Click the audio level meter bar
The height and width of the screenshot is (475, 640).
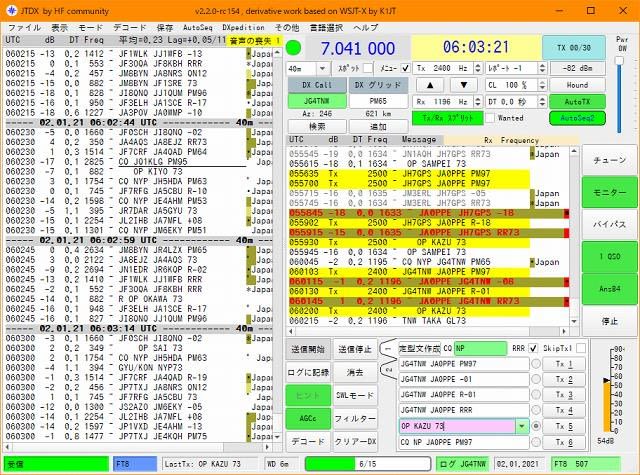coord(607,407)
